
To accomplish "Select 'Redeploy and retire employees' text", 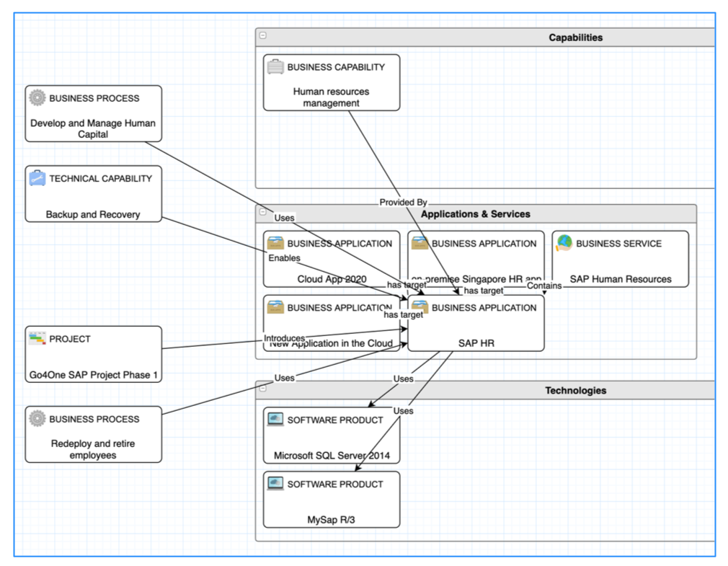I will 93,449.
